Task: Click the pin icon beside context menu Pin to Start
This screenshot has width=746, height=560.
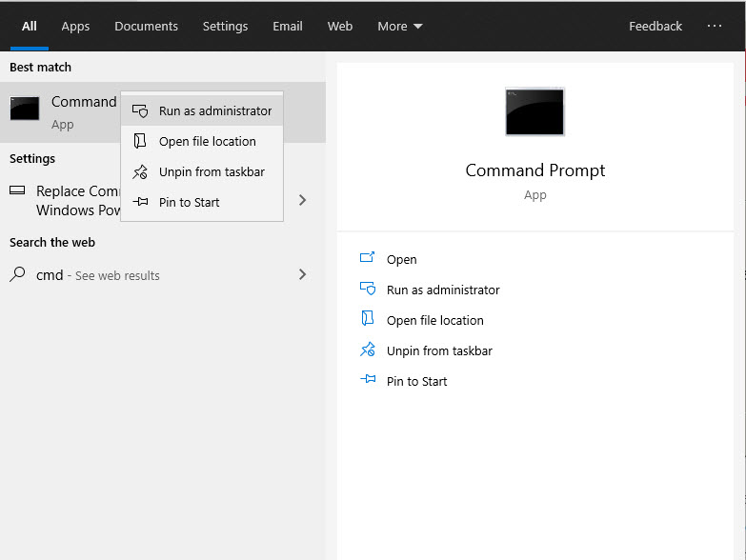Action: point(140,203)
